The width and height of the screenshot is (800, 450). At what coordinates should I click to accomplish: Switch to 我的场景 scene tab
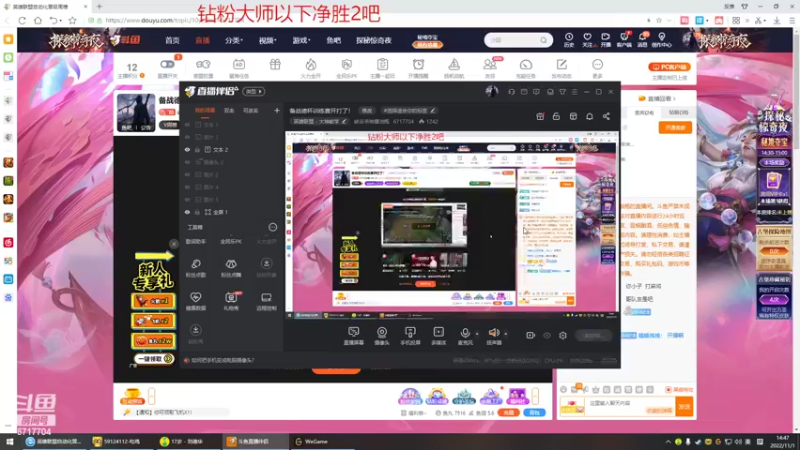coord(205,110)
